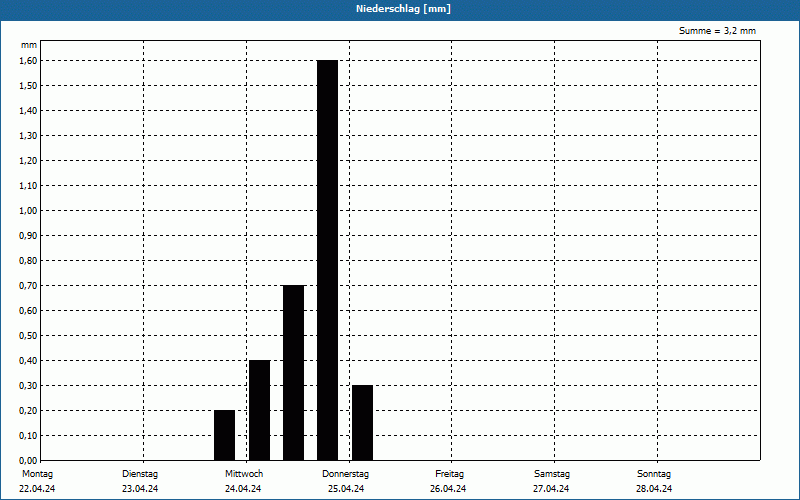
Task: Select the 0,60 y-axis value
Action: [28, 310]
